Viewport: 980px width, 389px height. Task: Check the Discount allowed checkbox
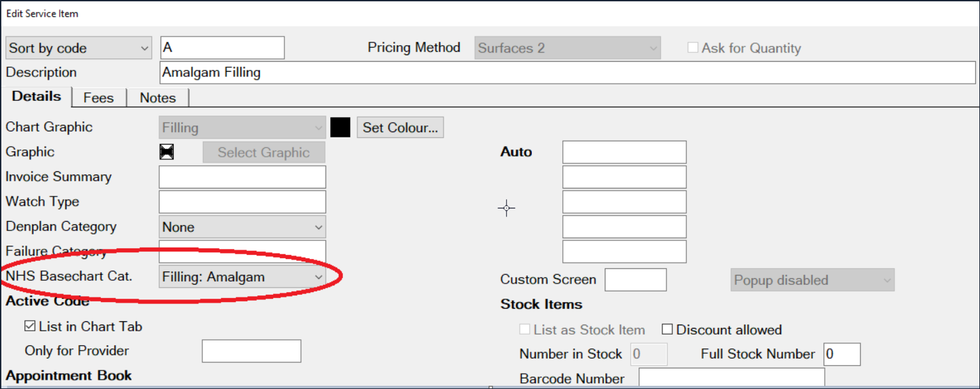coord(668,329)
